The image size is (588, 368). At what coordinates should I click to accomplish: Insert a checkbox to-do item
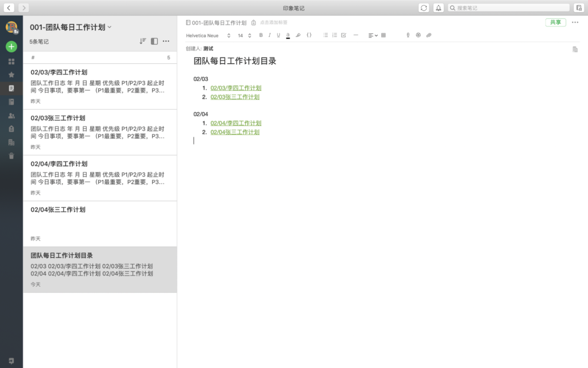click(343, 35)
